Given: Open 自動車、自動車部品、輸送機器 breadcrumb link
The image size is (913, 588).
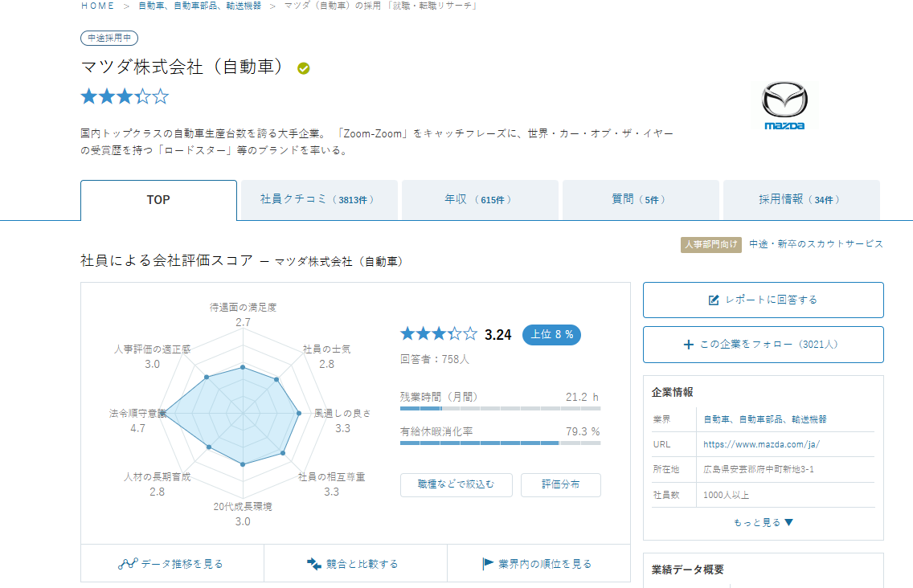Looking at the screenshot, I should tap(199, 6).
